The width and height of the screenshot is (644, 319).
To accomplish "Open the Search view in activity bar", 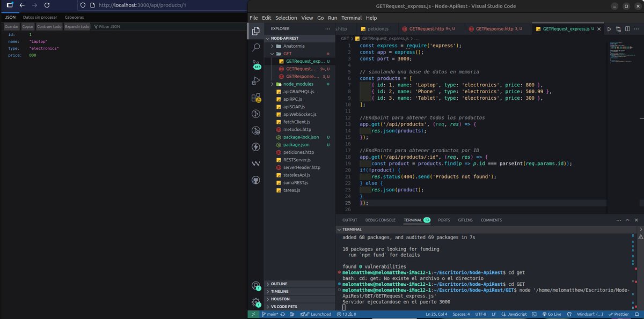I will click(x=256, y=48).
